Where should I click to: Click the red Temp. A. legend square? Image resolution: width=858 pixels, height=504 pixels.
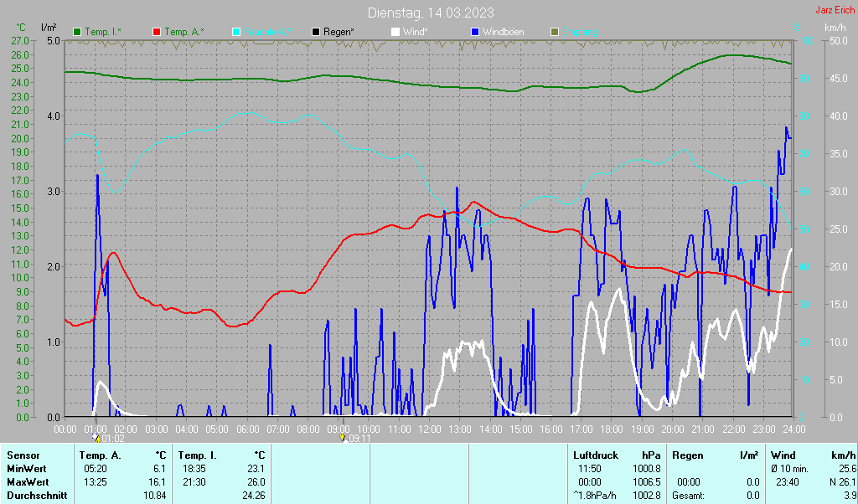(157, 32)
